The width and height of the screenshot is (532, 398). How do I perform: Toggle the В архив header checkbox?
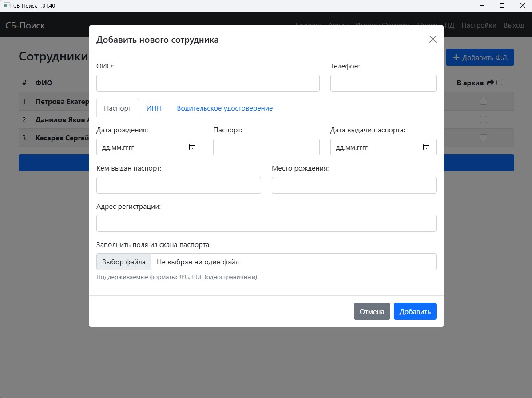pos(499,82)
